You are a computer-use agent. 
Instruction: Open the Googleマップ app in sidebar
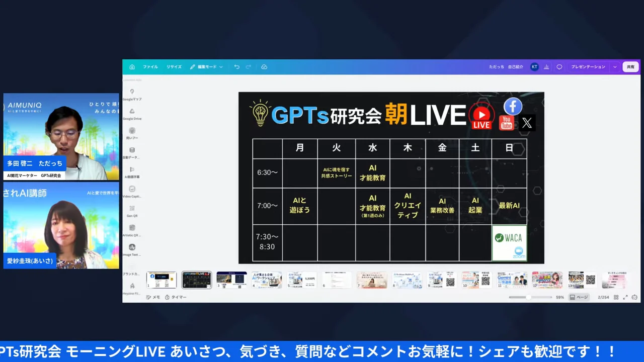click(x=132, y=95)
